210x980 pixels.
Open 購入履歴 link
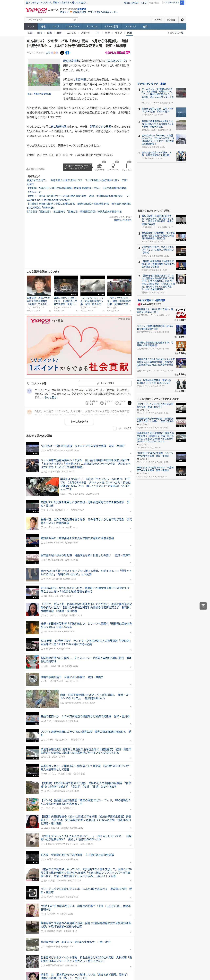pyautogui.click(x=171, y=19)
